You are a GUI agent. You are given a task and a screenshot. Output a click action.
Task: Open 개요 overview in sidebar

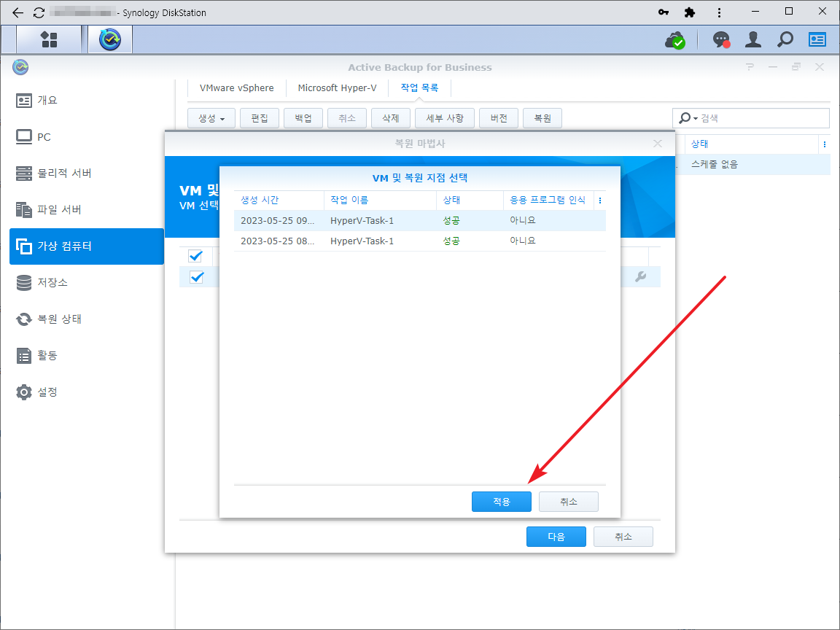coord(87,100)
